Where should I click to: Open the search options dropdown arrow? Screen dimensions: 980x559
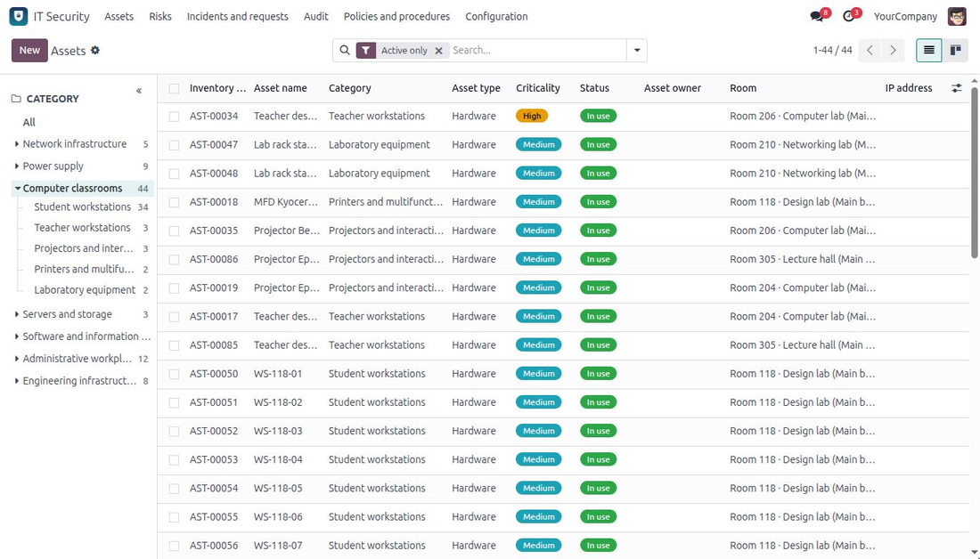637,51
